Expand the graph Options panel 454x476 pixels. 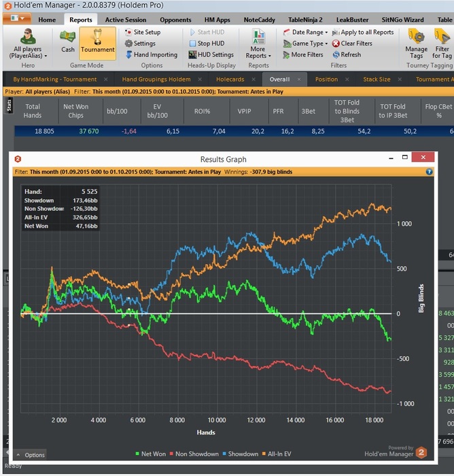[31, 455]
